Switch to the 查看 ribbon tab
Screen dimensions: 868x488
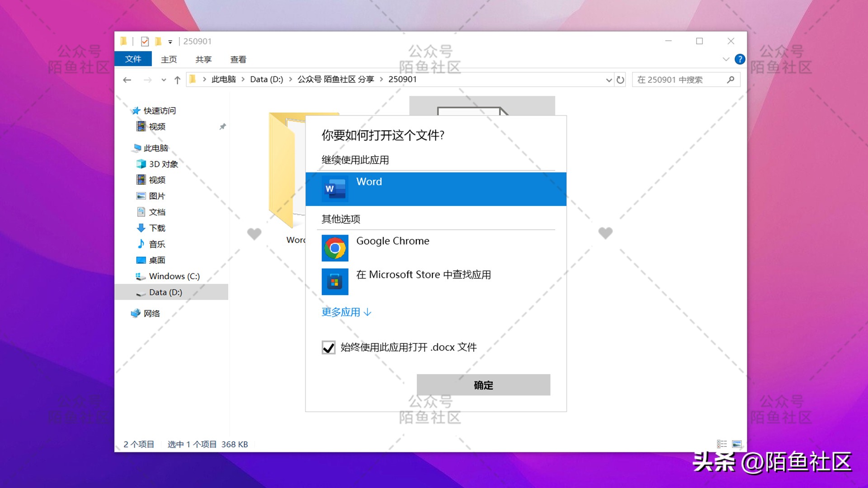238,59
